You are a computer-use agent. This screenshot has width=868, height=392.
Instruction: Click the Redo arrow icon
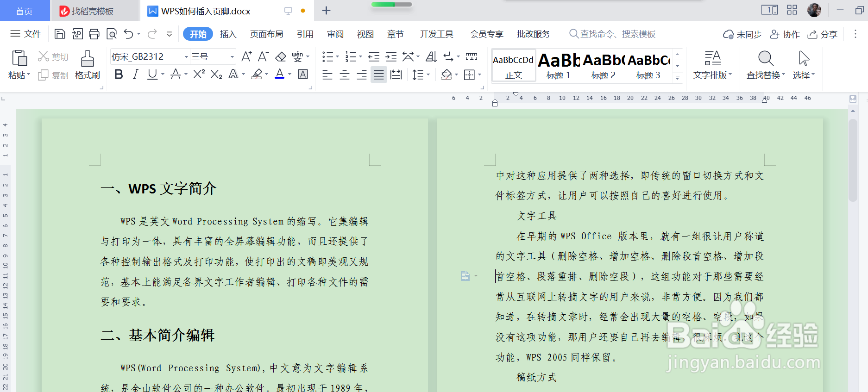point(152,34)
